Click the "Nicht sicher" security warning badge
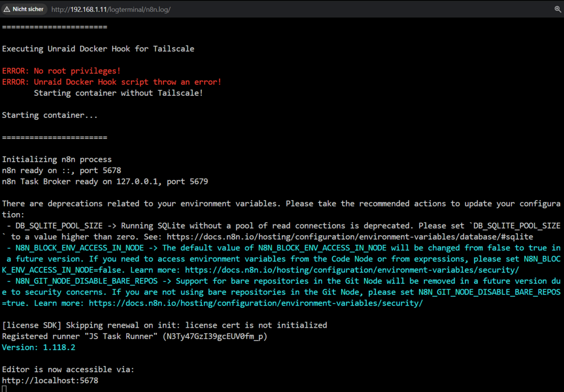This screenshot has width=564, height=392. click(x=23, y=9)
